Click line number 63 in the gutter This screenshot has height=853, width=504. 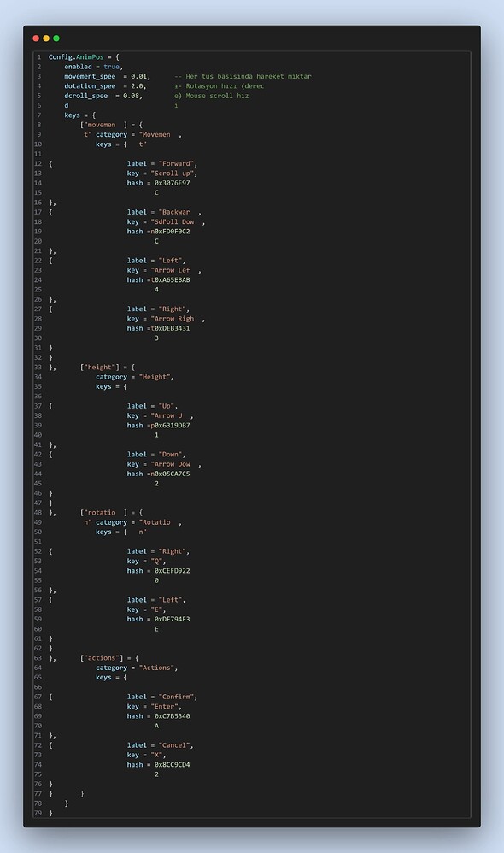pyautogui.click(x=38, y=658)
